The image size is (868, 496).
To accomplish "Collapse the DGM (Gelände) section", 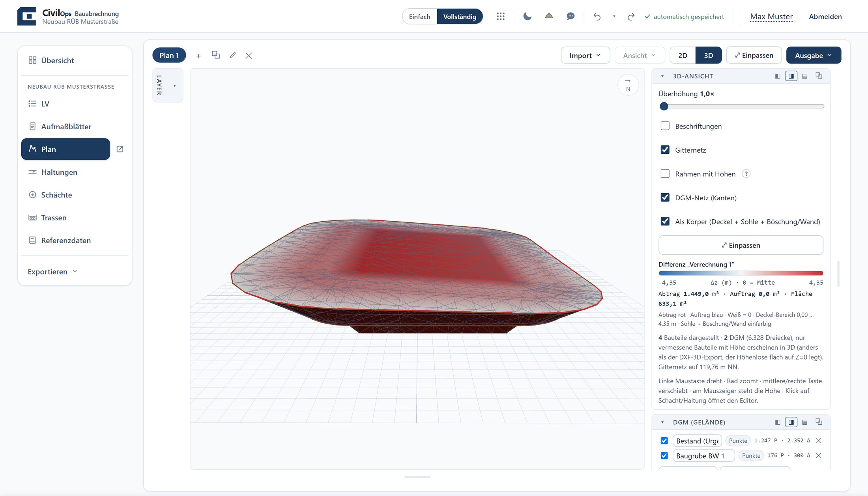I will (x=662, y=422).
